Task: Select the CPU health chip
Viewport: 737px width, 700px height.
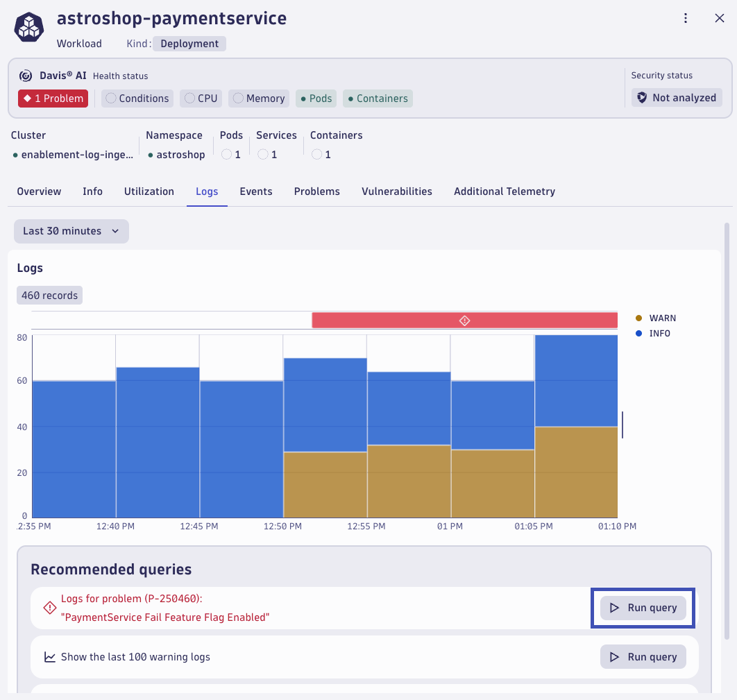Action: [201, 99]
